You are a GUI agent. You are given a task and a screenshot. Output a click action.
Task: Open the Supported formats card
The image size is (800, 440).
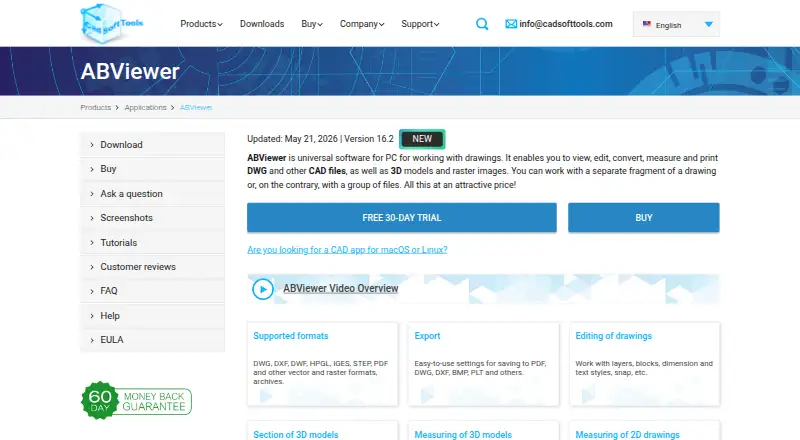(322, 364)
